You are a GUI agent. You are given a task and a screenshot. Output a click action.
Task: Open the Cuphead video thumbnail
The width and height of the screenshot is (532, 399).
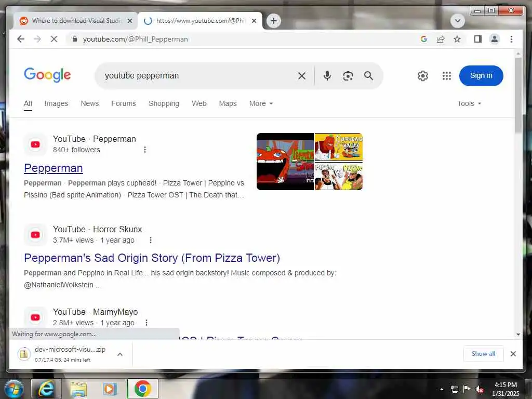click(x=339, y=147)
